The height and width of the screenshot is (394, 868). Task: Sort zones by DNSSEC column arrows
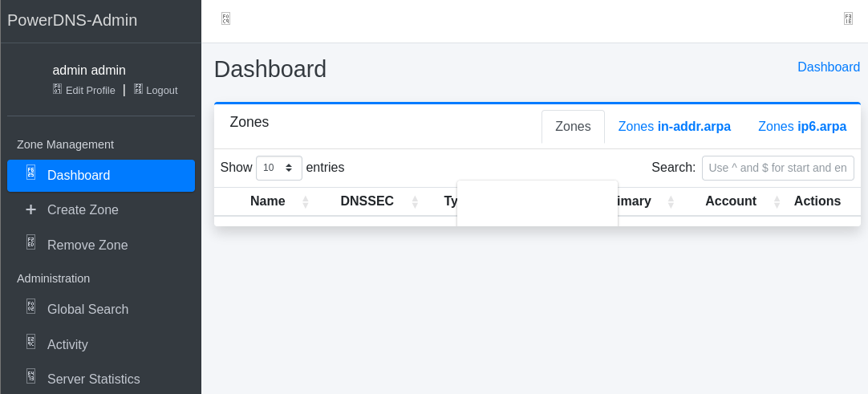pyautogui.click(x=415, y=201)
